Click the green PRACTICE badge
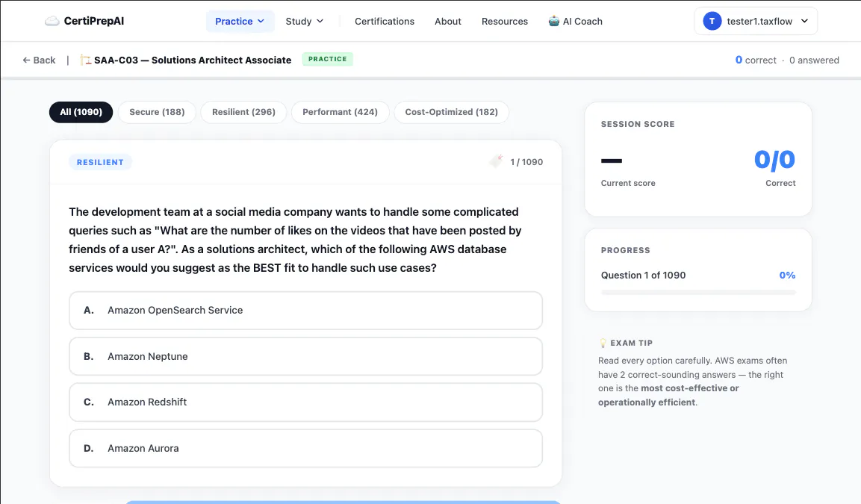 pyautogui.click(x=327, y=59)
